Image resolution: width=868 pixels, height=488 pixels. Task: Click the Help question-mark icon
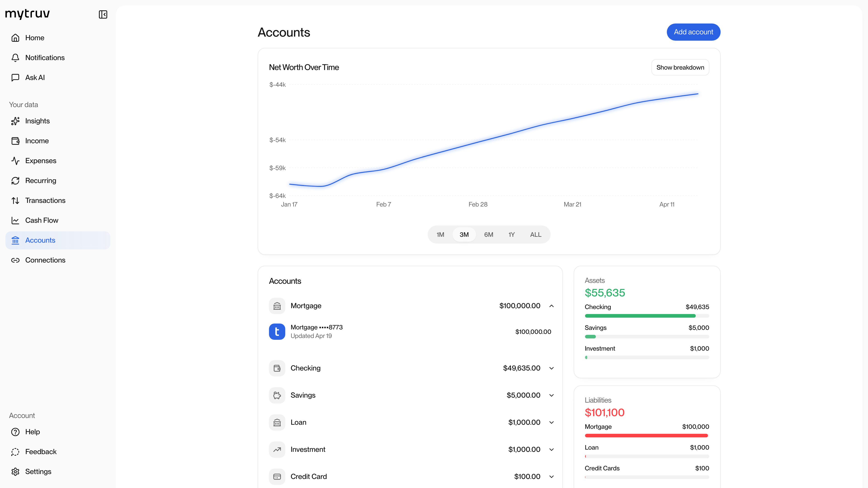click(15, 432)
